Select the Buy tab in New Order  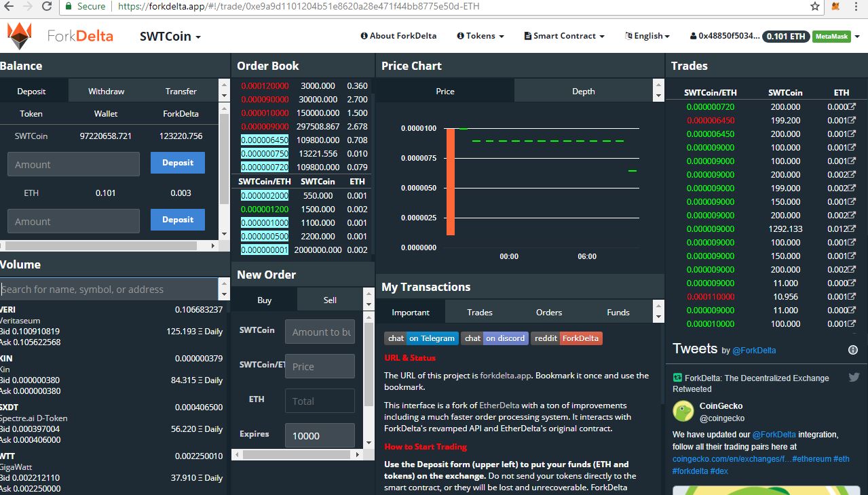pyautogui.click(x=265, y=300)
